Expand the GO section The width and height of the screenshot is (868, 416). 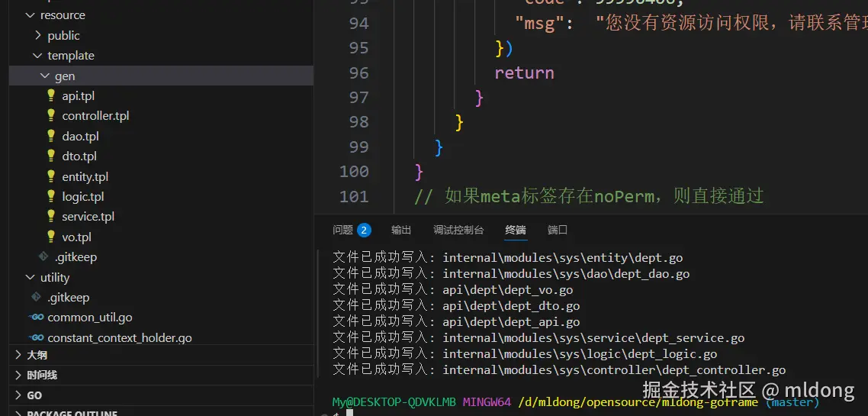tap(19, 395)
